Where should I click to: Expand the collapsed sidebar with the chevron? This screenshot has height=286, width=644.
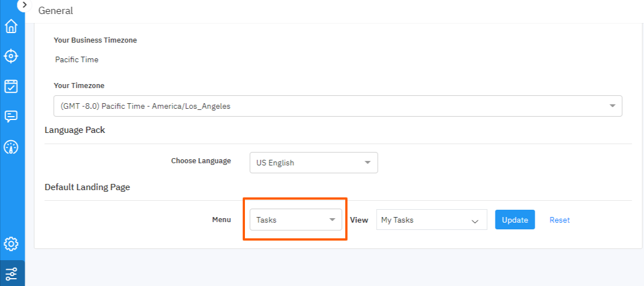[24, 4]
